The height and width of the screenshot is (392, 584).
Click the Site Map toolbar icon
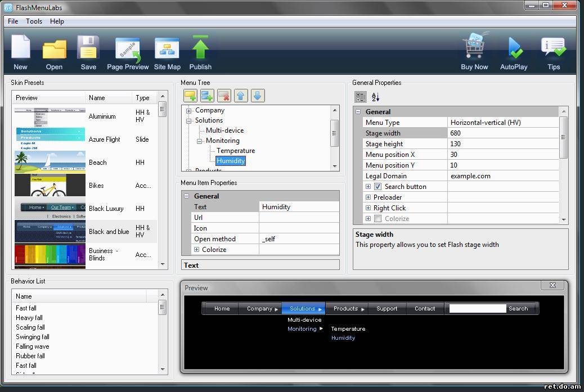pos(167,49)
